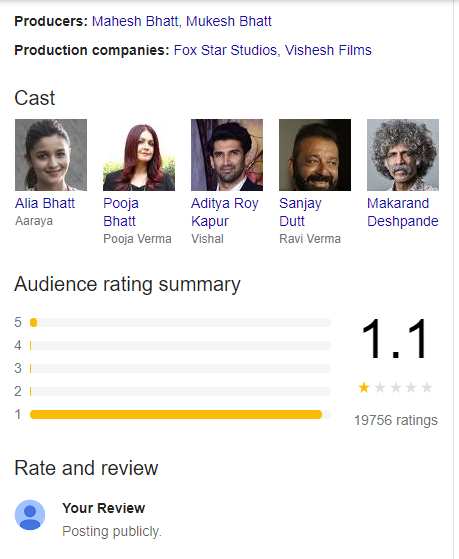Click the user avatar icon beside Your Review
This screenshot has width=459, height=559.
30,515
